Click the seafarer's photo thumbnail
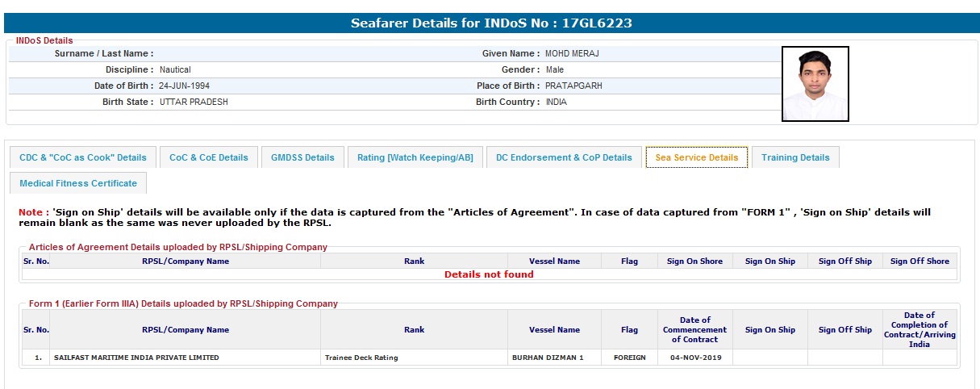 pyautogui.click(x=815, y=84)
